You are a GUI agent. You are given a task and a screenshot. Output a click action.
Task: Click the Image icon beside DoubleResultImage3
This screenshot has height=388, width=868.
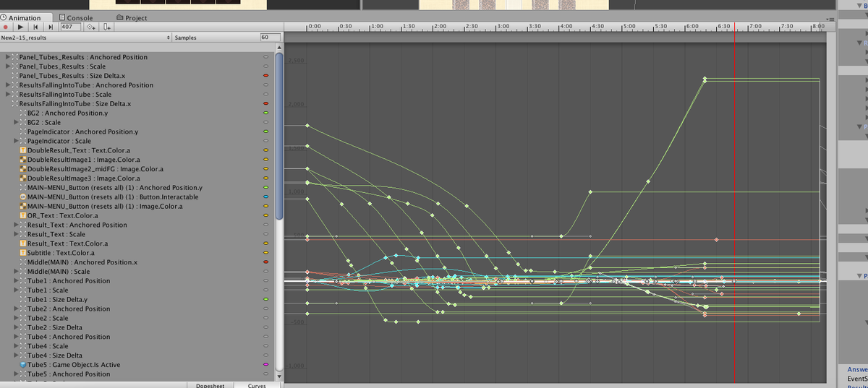[x=23, y=178]
